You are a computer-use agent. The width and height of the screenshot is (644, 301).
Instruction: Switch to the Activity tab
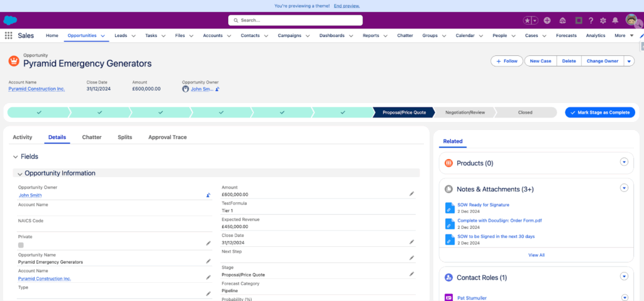click(x=23, y=137)
